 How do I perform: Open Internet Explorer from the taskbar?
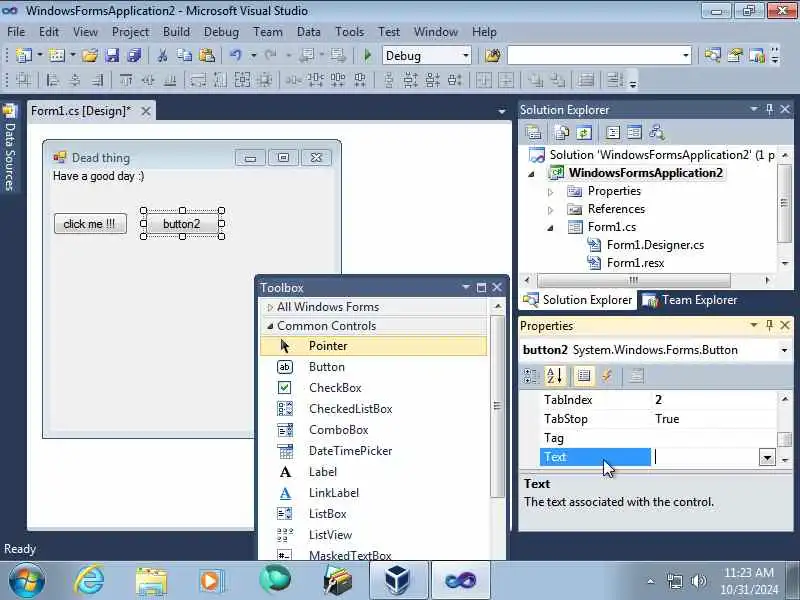pyautogui.click(x=89, y=580)
